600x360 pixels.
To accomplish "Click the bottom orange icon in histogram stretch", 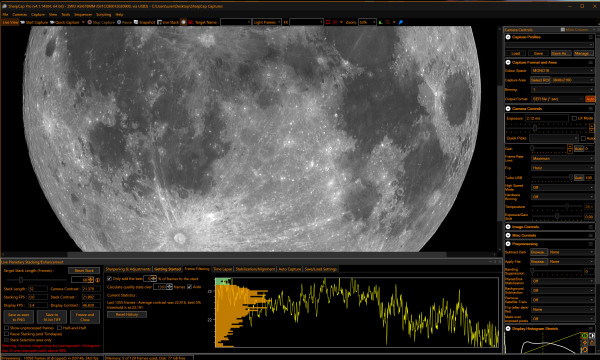I will pyautogui.click(x=585, y=350).
